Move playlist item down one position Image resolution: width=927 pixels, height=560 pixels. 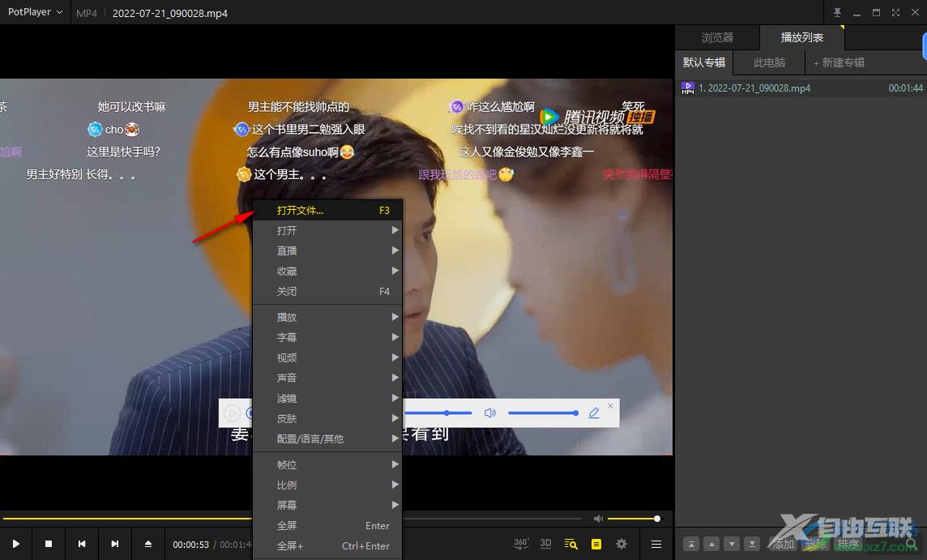point(732,544)
